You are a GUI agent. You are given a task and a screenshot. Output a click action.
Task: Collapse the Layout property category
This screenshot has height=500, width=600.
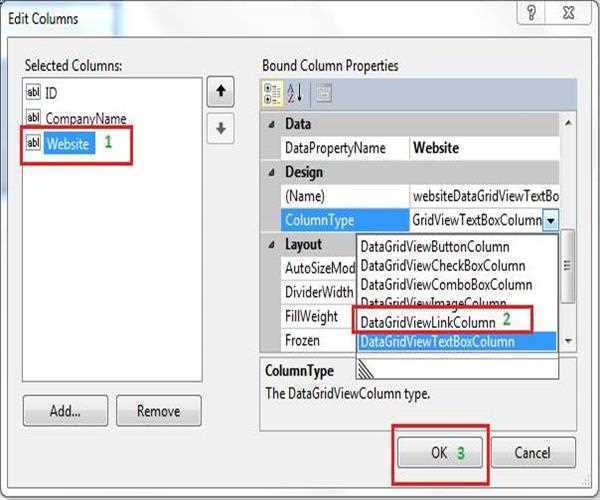[x=272, y=245]
